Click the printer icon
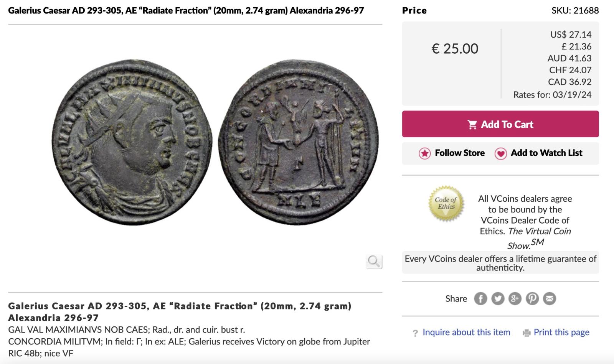 pyautogui.click(x=527, y=333)
